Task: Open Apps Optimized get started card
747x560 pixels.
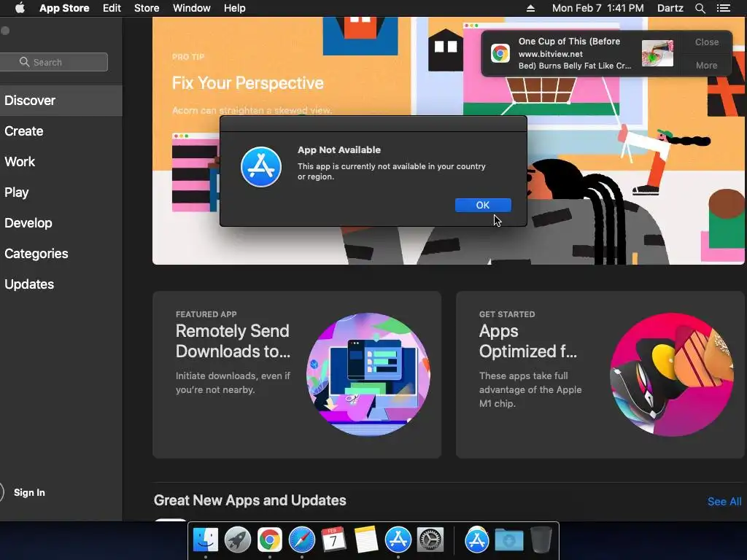Action: [600, 375]
